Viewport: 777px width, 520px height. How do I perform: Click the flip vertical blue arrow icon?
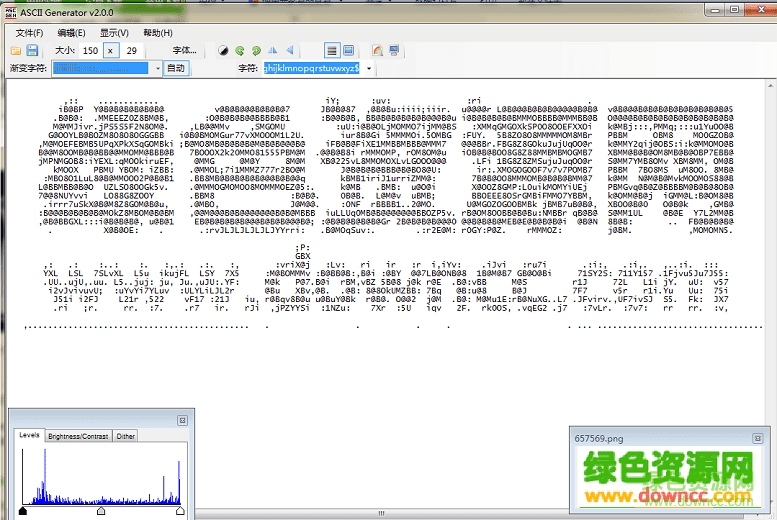(289, 50)
